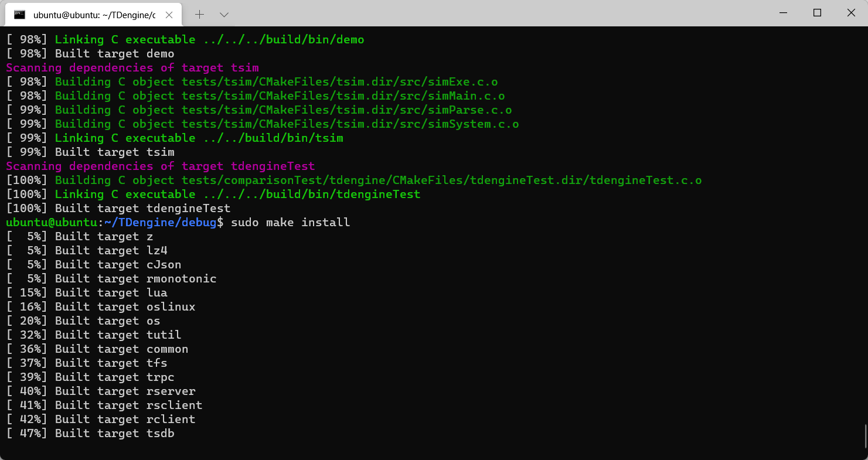
Task: Click the 'Built target z' line
Action: tap(80, 237)
